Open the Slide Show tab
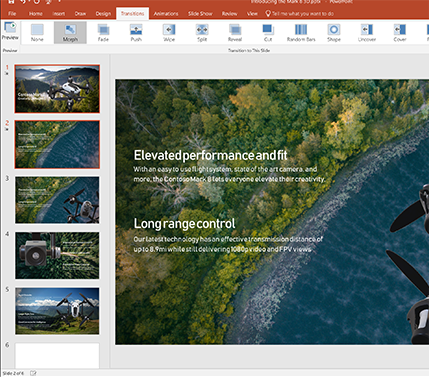The image size is (429, 377). pos(200,14)
